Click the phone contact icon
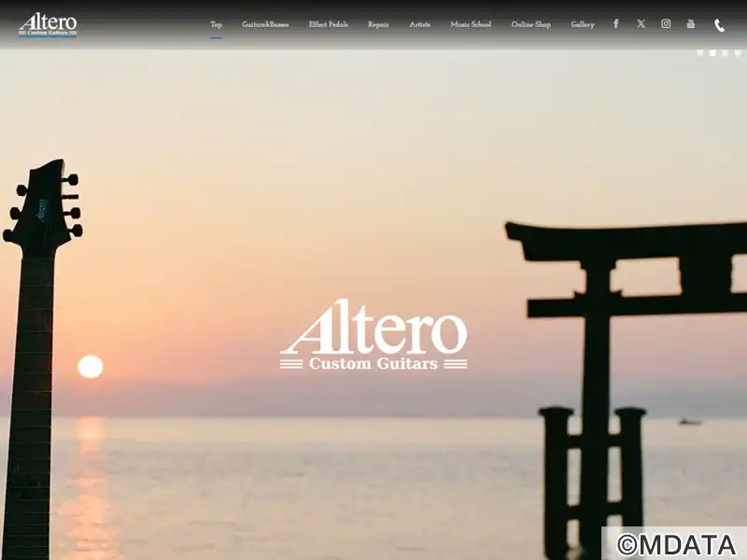 (x=719, y=25)
